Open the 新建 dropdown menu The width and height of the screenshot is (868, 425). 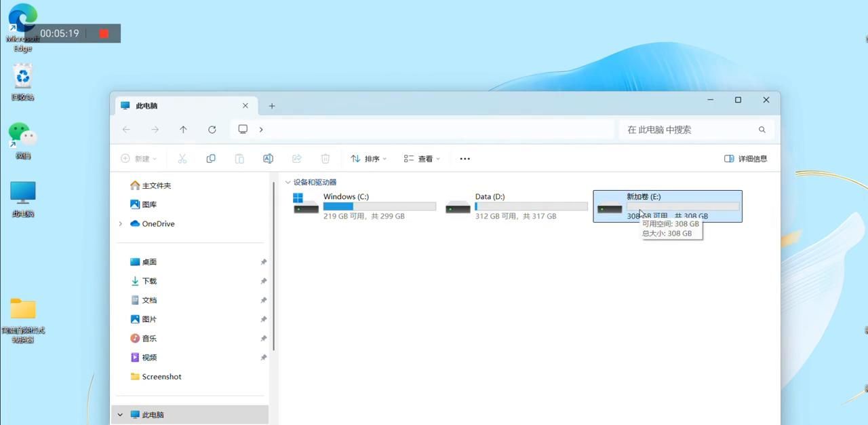click(x=138, y=159)
